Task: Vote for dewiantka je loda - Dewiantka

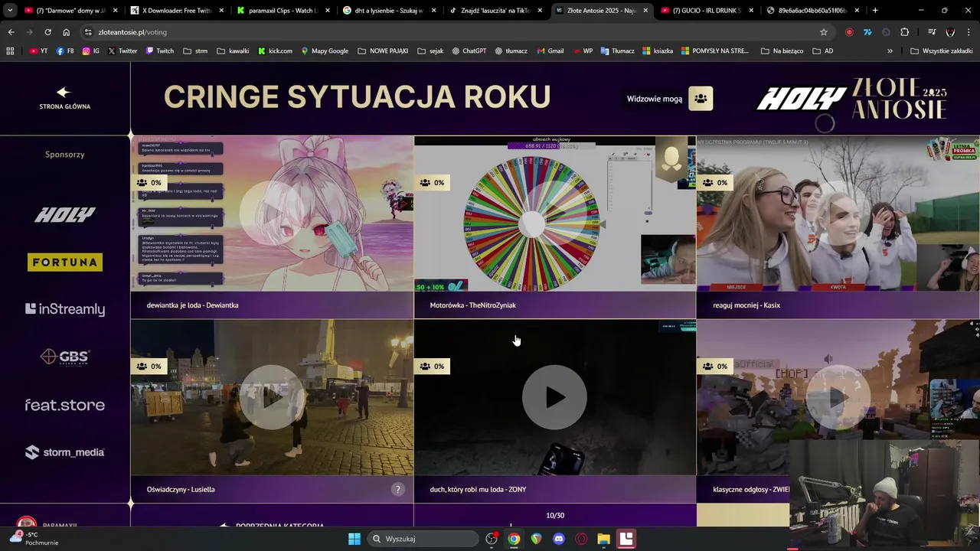Action: [x=272, y=305]
